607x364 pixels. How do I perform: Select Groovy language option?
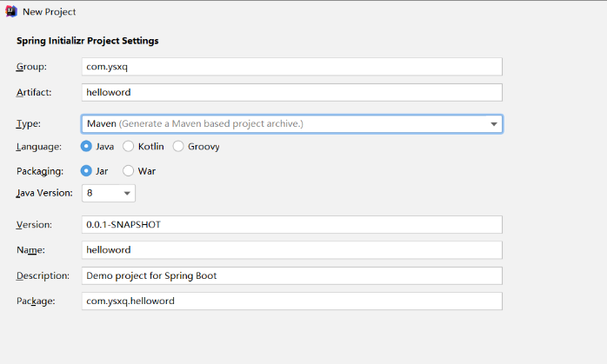tap(179, 146)
